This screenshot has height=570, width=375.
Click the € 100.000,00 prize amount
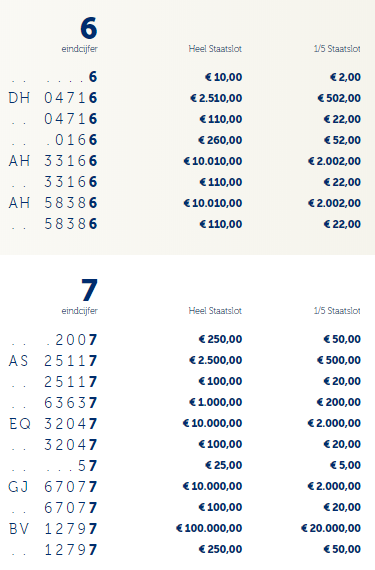click(x=209, y=528)
